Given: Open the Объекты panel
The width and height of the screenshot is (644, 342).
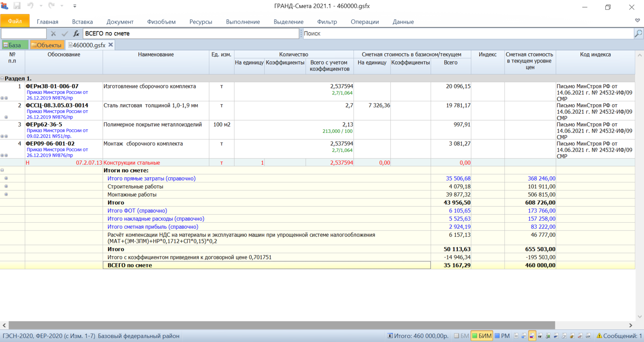Looking at the screenshot, I should [x=46, y=45].
